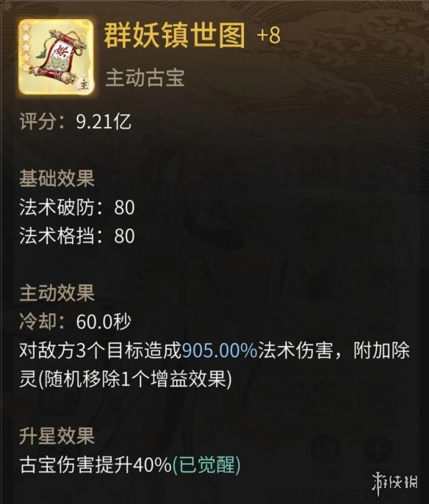Click the 升星效果 section header

click(57, 436)
